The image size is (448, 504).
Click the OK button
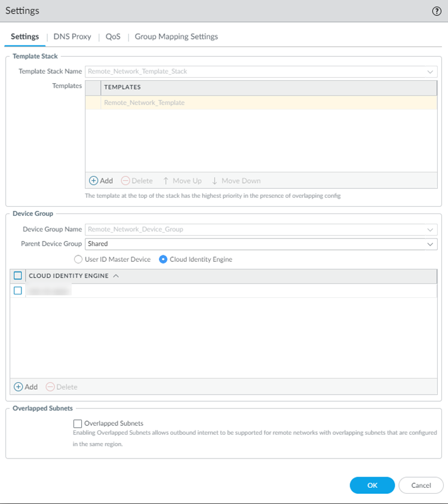pyautogui.click(x=372, y=485)
